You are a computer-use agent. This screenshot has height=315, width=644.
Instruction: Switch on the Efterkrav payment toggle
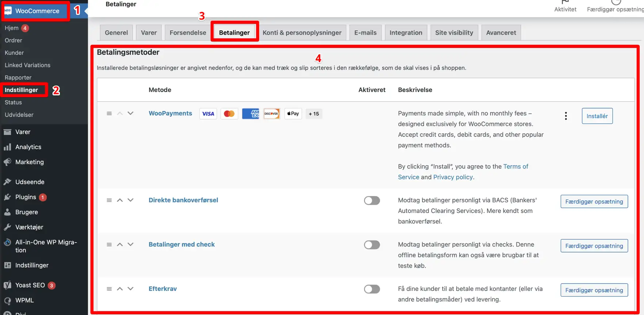pos(372,289)
